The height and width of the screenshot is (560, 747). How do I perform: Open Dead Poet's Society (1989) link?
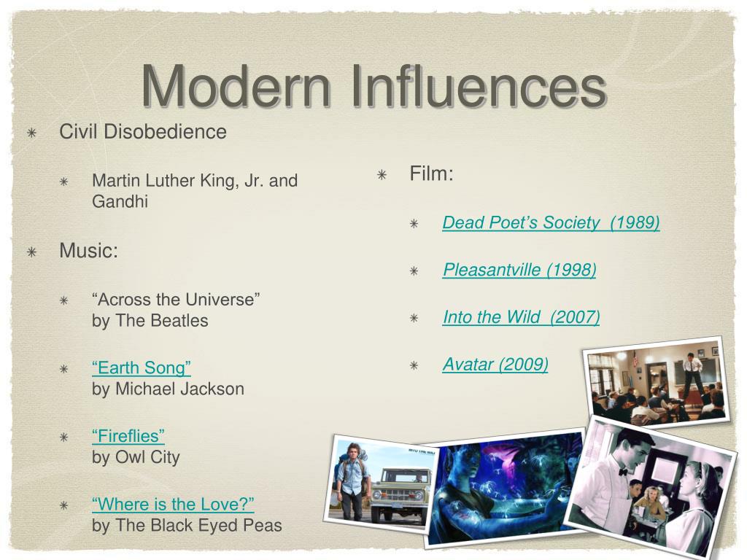click(x=551, y=222)
